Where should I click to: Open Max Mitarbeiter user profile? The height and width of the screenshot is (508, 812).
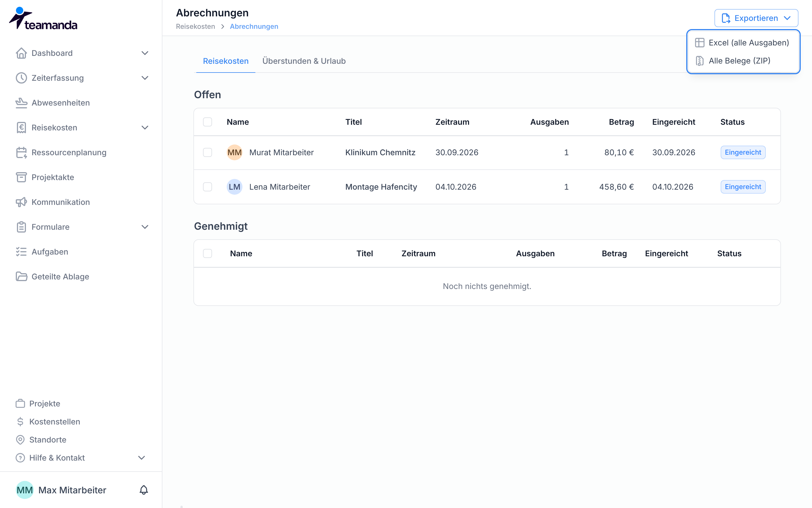(61, 490)
